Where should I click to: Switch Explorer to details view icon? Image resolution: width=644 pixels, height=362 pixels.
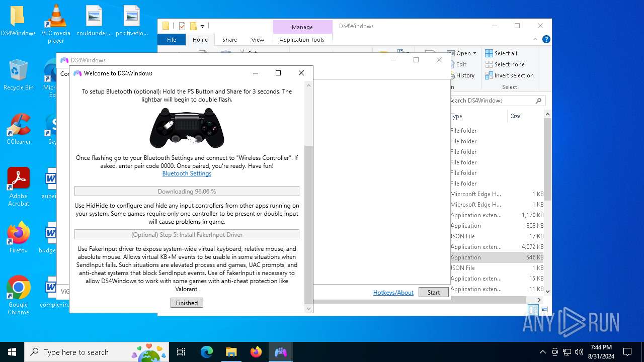coord(533,310)
